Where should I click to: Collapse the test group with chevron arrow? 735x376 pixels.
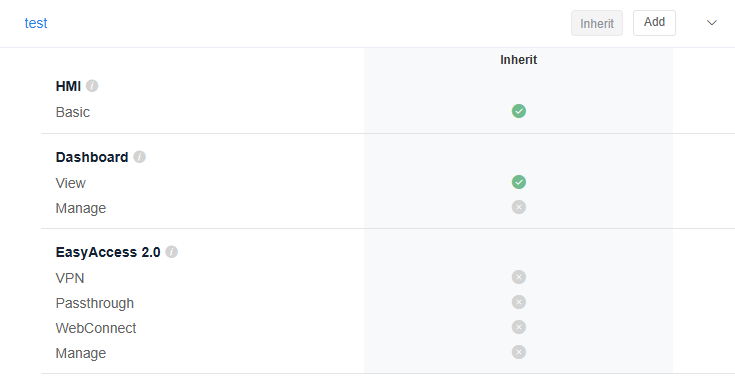(712, 23)
